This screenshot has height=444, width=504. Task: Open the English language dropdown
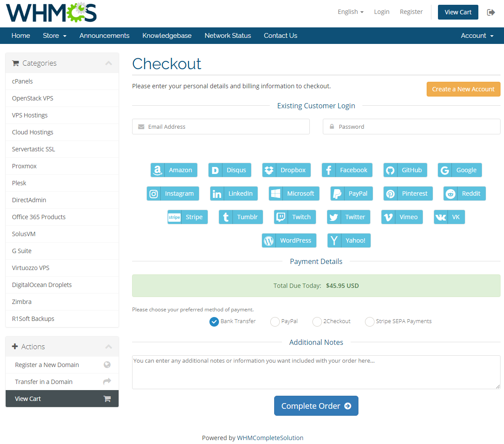click(x=350, y=12)
